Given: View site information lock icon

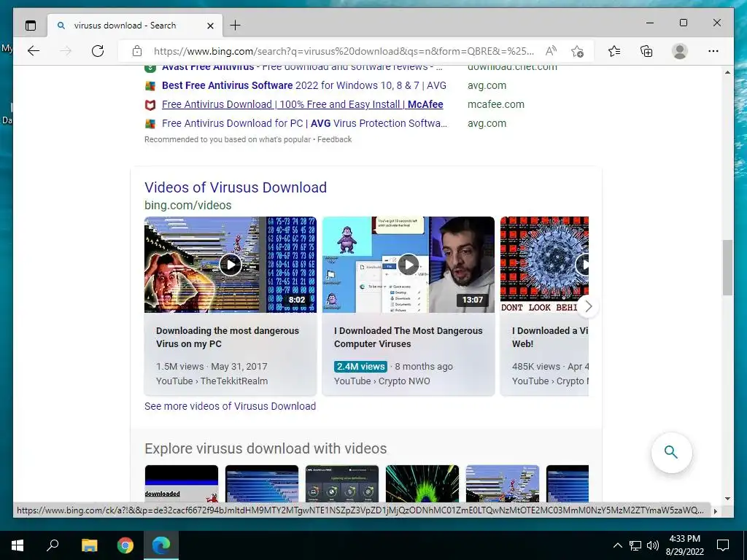Looking at the screenshot, I should 137,51.
